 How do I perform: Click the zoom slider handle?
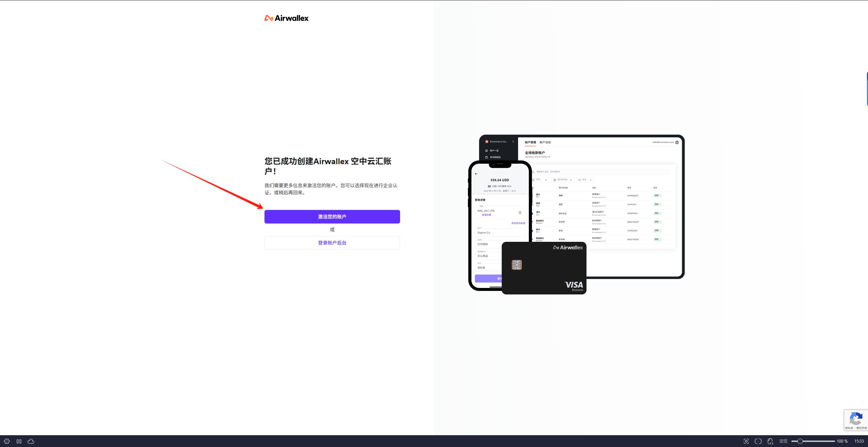[x=800, y=441]
